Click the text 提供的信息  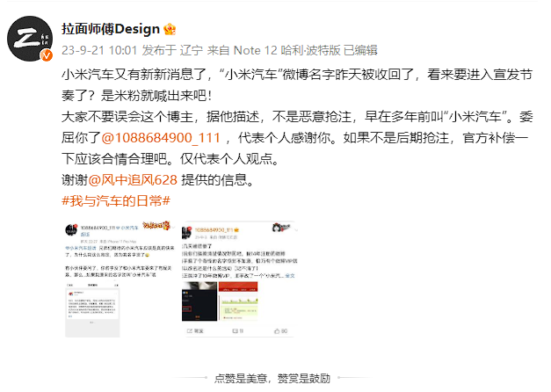214,180
